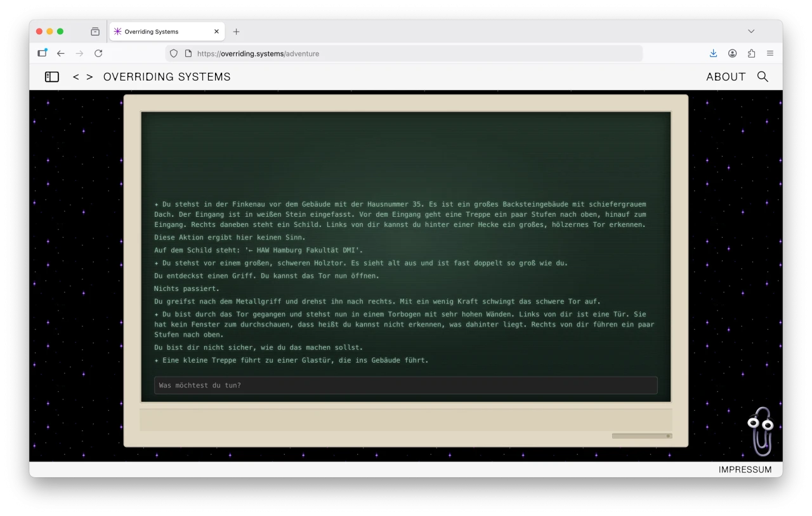Open the site search magnifier icon
The height and width of the screenshot is (516, 812).
pos(763,77)
